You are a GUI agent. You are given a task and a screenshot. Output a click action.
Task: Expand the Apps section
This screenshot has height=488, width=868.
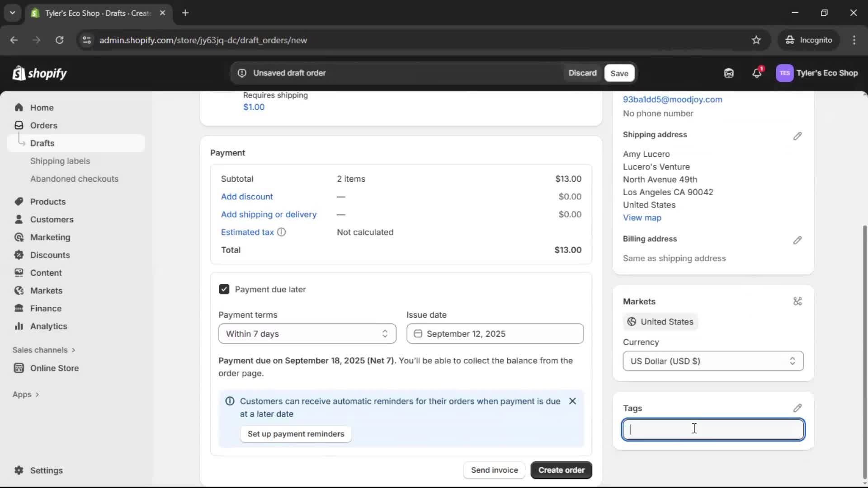point(26,394)
